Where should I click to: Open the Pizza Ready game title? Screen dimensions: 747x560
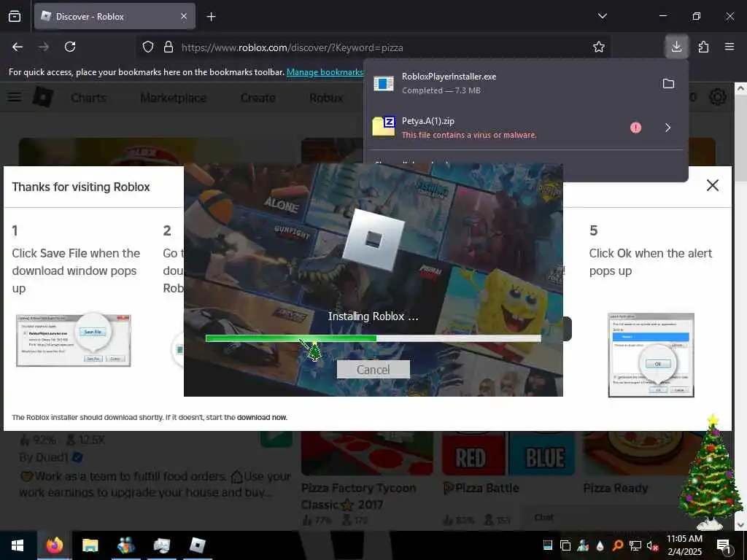(x=616, y=488)
